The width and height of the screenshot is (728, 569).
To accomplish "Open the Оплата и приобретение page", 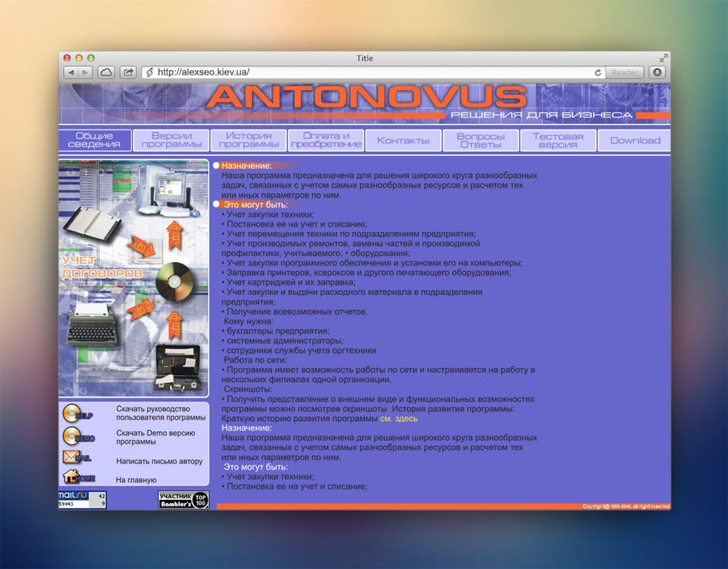I will (326, 140).
